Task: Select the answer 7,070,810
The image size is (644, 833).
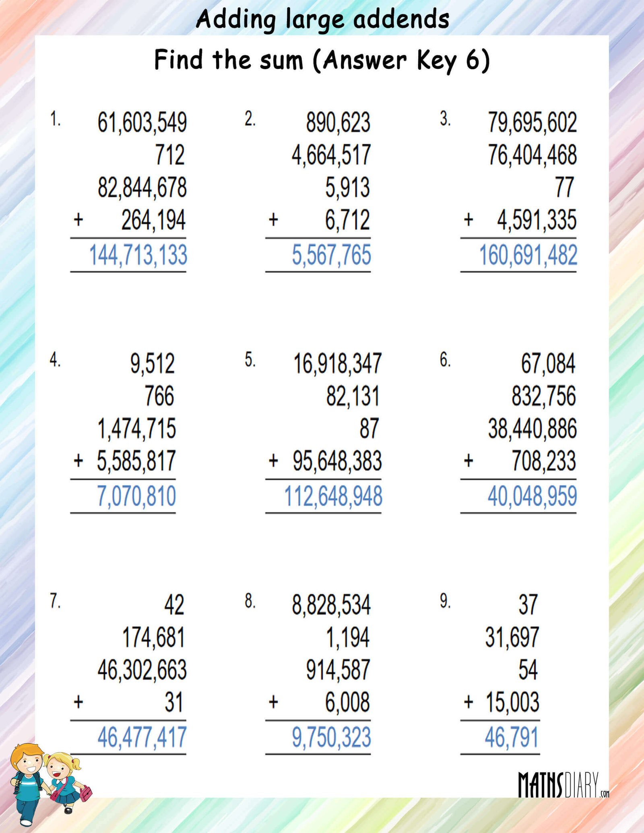Action: coord(136,496)
